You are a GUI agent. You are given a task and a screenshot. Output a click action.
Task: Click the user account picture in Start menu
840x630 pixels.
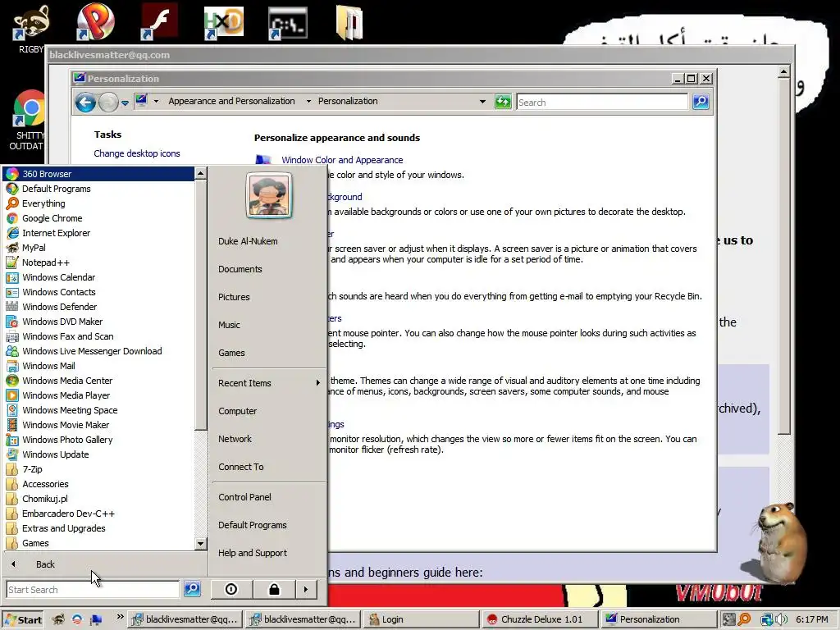click(x=269, y=195)
